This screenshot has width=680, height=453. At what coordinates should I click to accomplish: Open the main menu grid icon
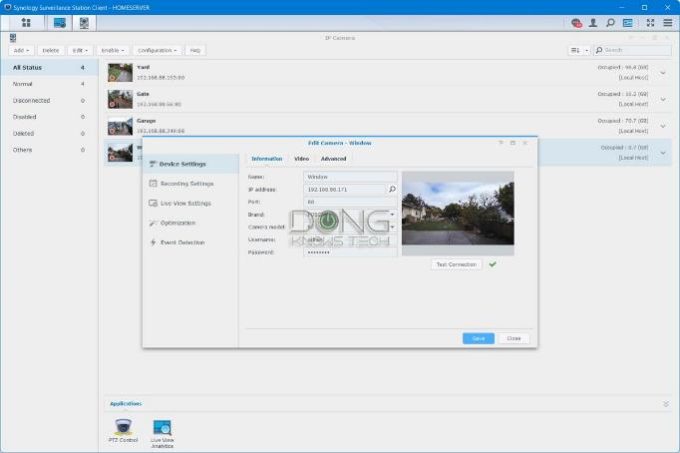point(26,23)
